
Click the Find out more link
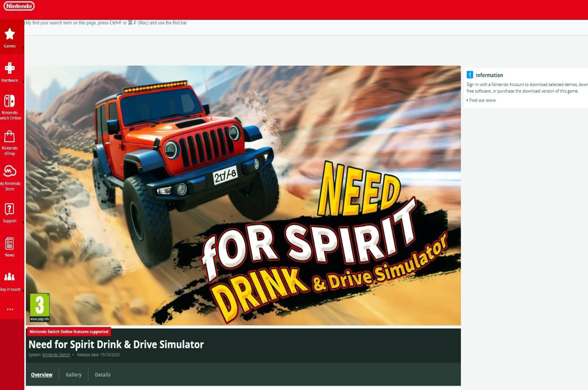482,100
